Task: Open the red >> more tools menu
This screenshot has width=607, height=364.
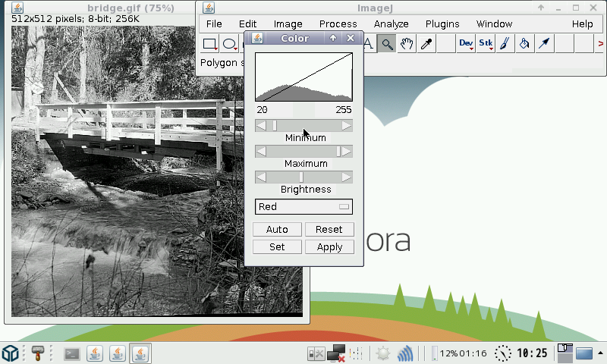Action: tap(600, 44)
